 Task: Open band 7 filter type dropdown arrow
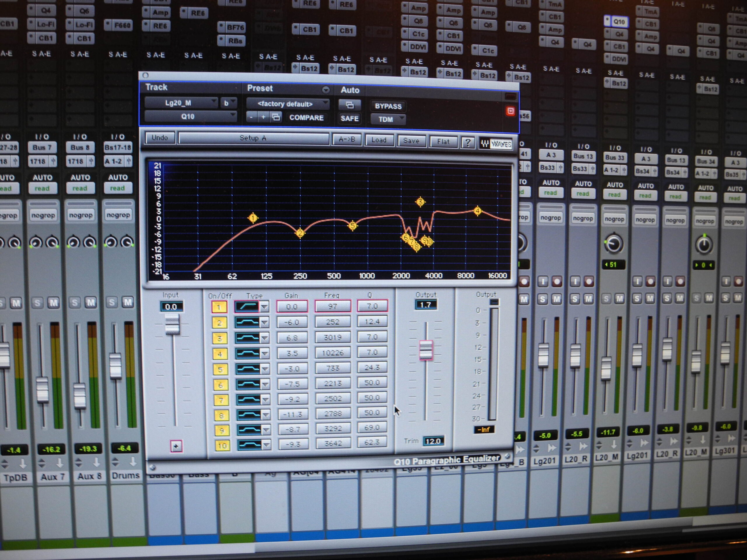[266, 400]
